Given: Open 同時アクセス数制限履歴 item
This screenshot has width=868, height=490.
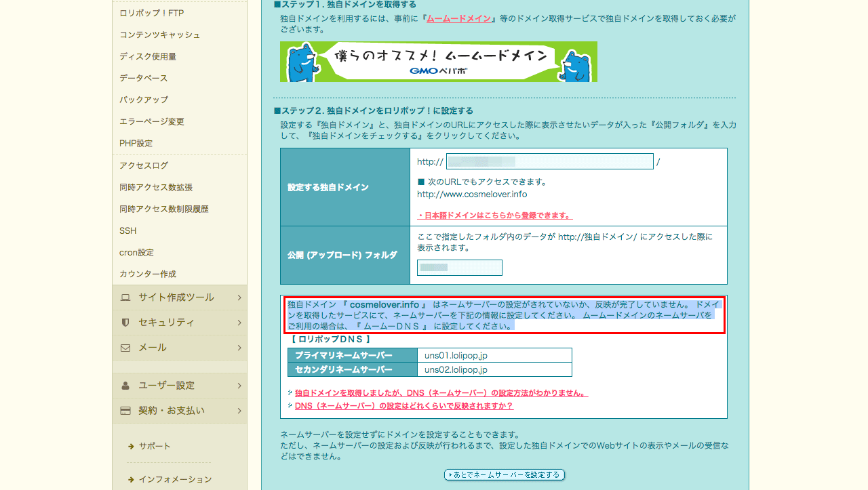Looking at the screenshot, I should 163,209.
